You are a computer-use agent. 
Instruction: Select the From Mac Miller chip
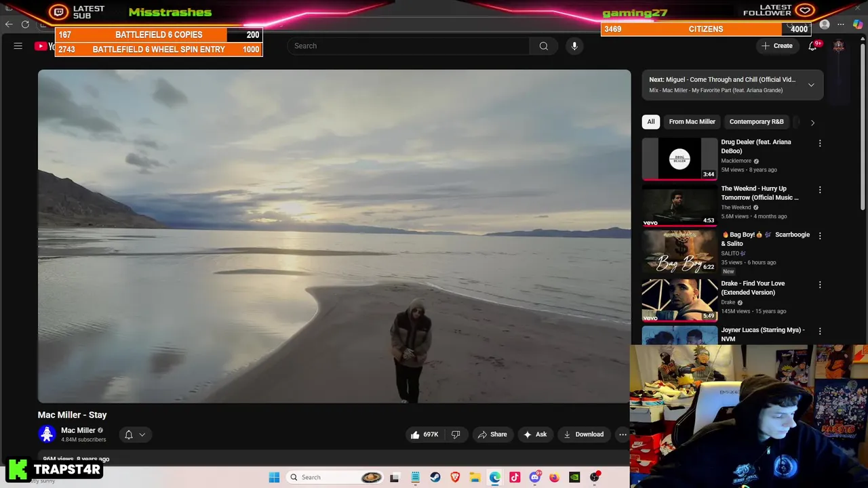[692, 122]
